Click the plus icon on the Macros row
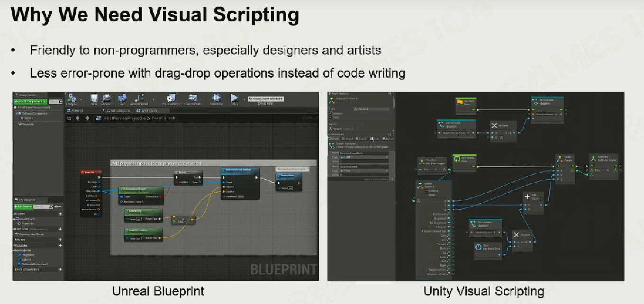The image size is (644, 304). tap(60, 240)
